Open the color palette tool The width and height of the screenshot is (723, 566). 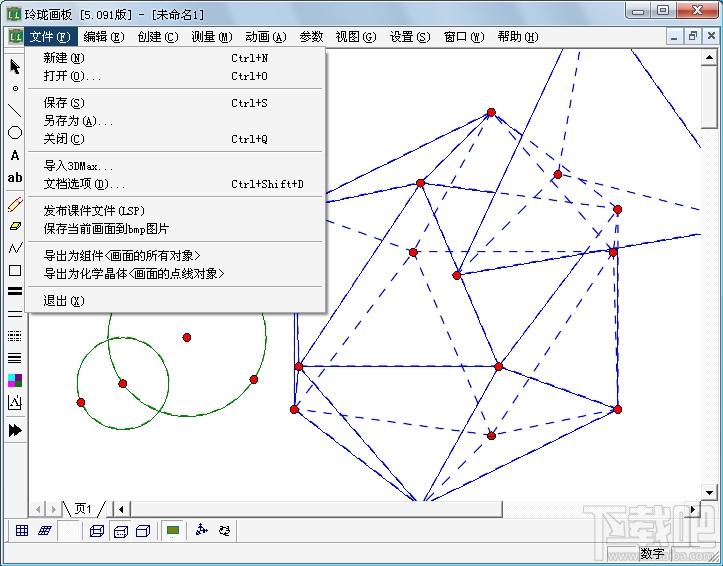[15, 380]
